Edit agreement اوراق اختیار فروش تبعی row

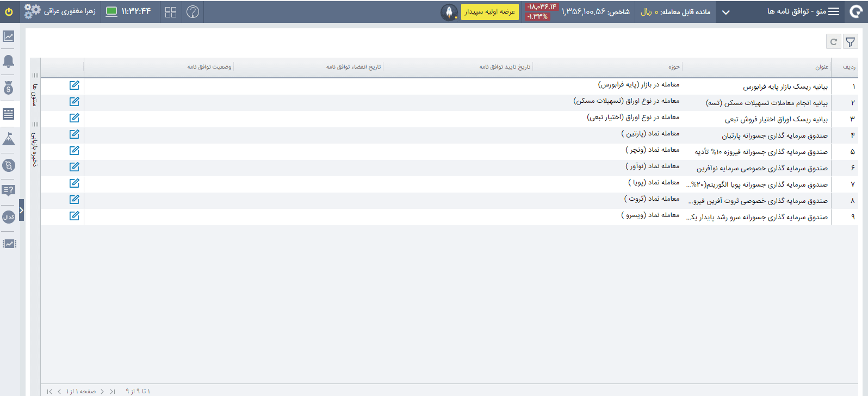pos(75,118)
